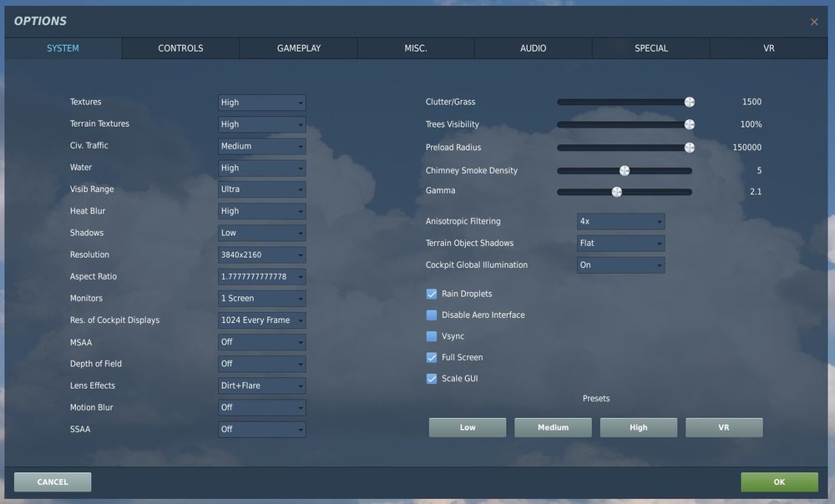835x504 pixels.
Task: Expand the Anisotropic Filtering dropdown
Action: click(620, 221)
